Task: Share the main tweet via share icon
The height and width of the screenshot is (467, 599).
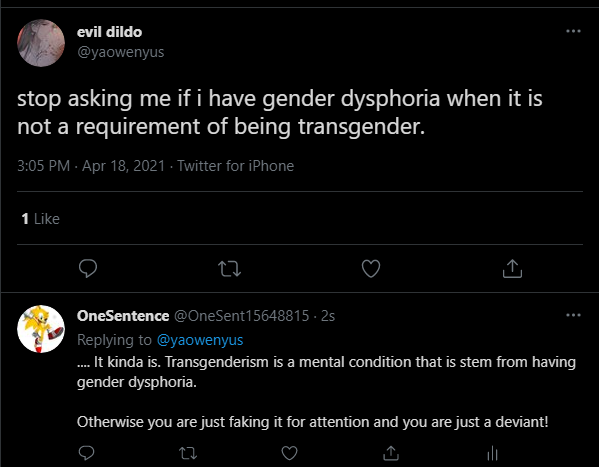Action: [512, 268]
